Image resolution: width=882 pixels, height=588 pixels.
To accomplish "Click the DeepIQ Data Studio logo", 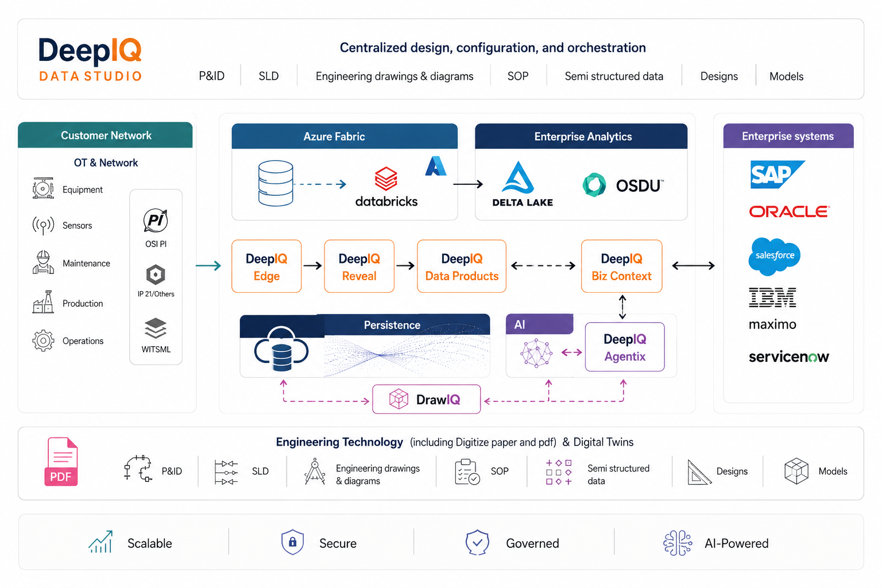I will click(90, 59).
